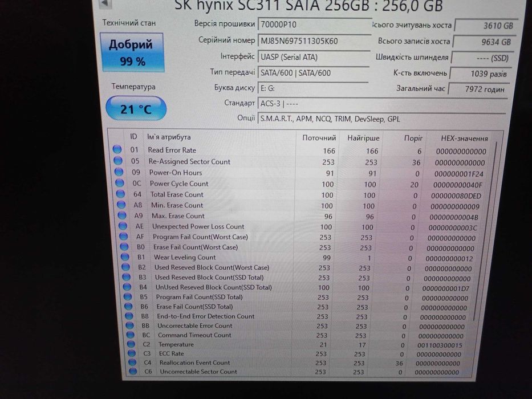Click the previous disk arrow button
The height and width of the screenshot is (399, 532).
click(x=105, y=3)
